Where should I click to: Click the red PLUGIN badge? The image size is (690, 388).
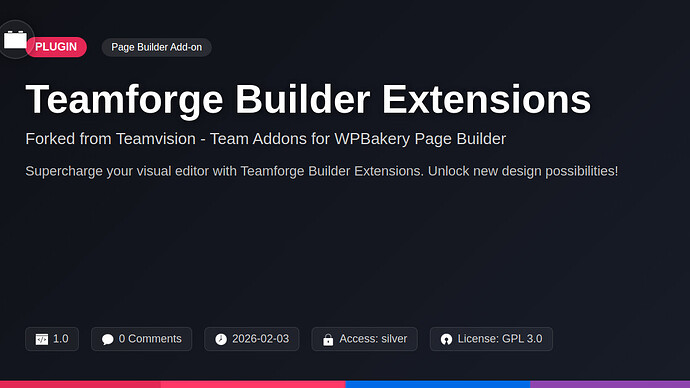point(56,47)
